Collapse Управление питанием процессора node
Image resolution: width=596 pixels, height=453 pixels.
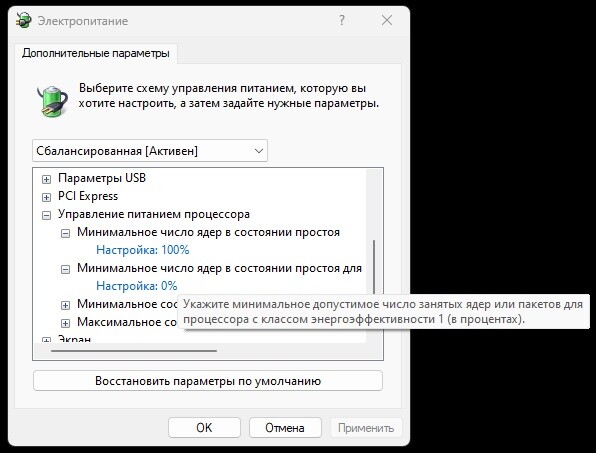pos(46,215)
